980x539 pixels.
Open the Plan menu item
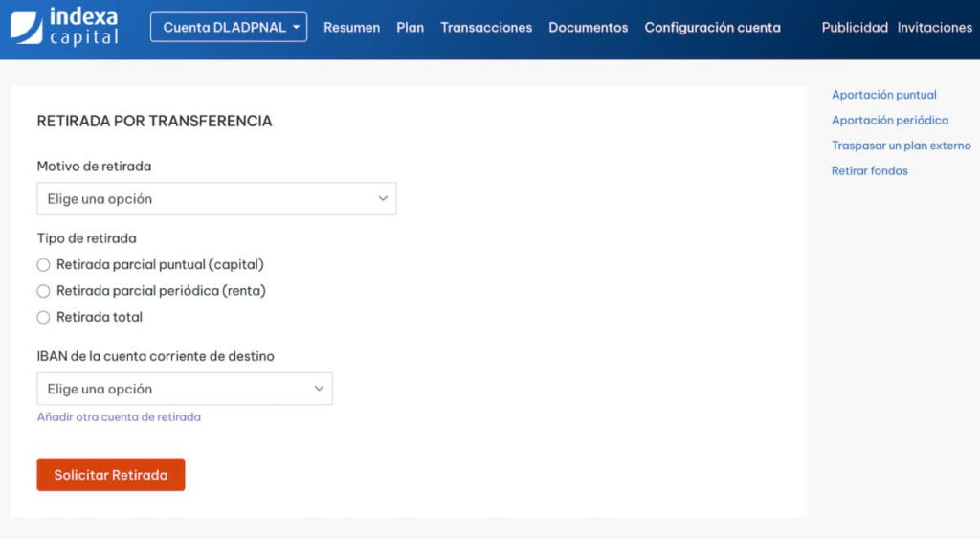pyautogui.click(x=410, y=28)
